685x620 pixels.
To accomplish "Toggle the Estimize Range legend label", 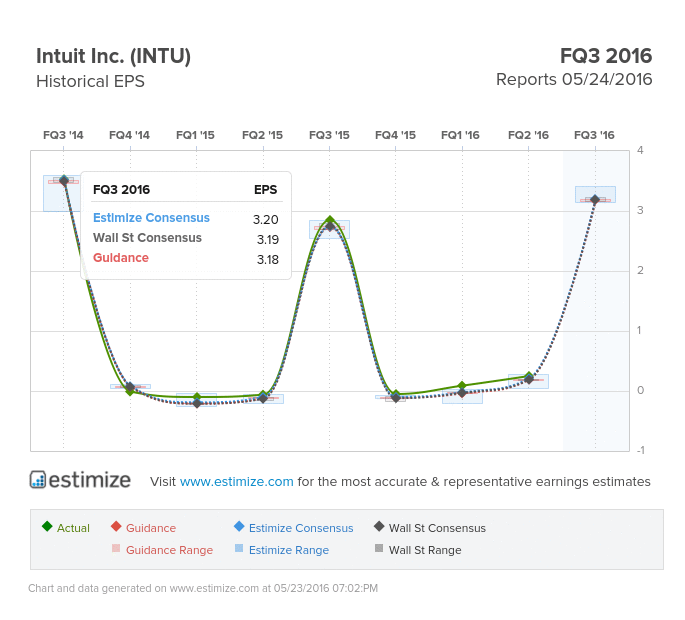I will pyautogui.click(x=289, y=550).
